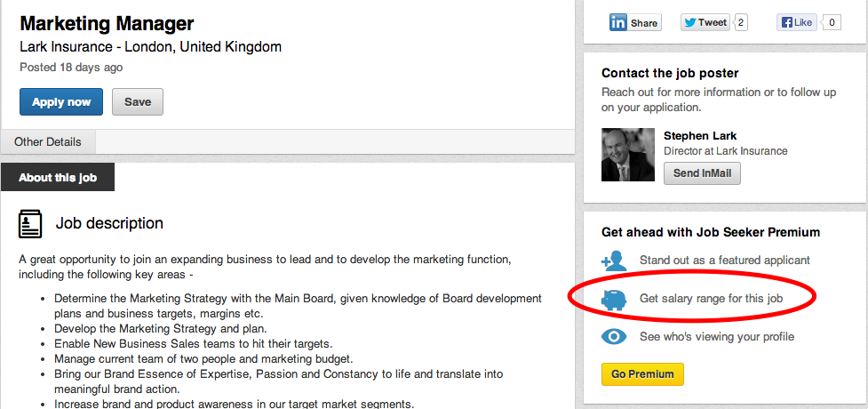Click Get salary range for this job
Viewport: 868px width, 409px height.
[x=711, y=299]
